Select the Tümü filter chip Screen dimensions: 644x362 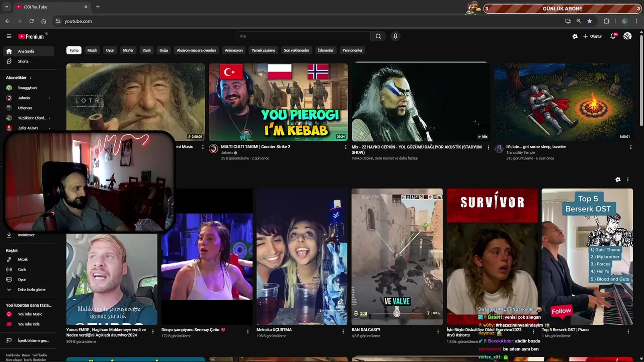click(74, 50)
